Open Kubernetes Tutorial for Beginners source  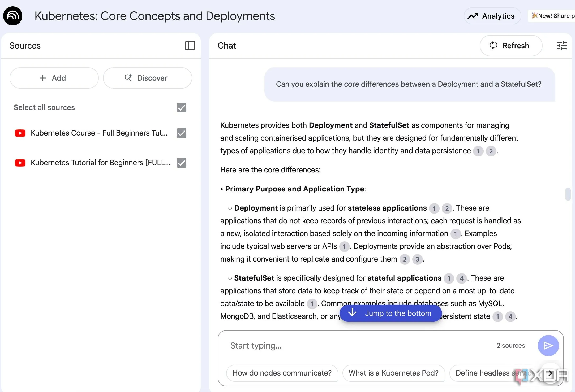pos(101,163)
